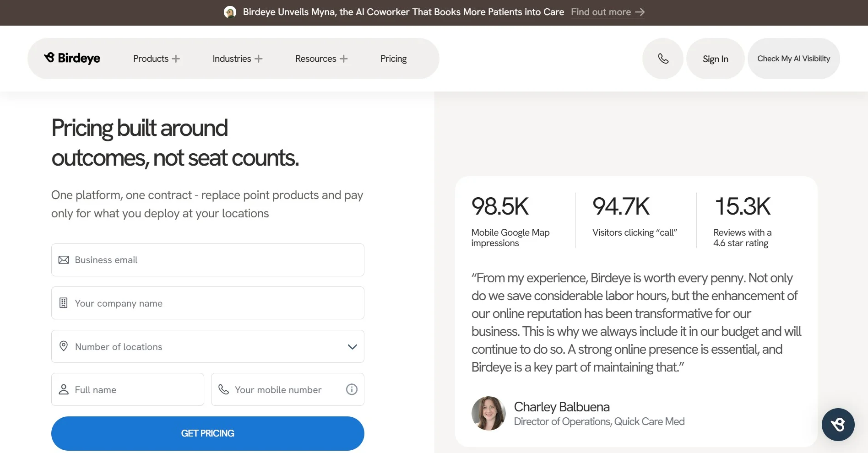The image size is (868, 453).
Task: Open the Pricing nav item
Action: pos(393,59)
